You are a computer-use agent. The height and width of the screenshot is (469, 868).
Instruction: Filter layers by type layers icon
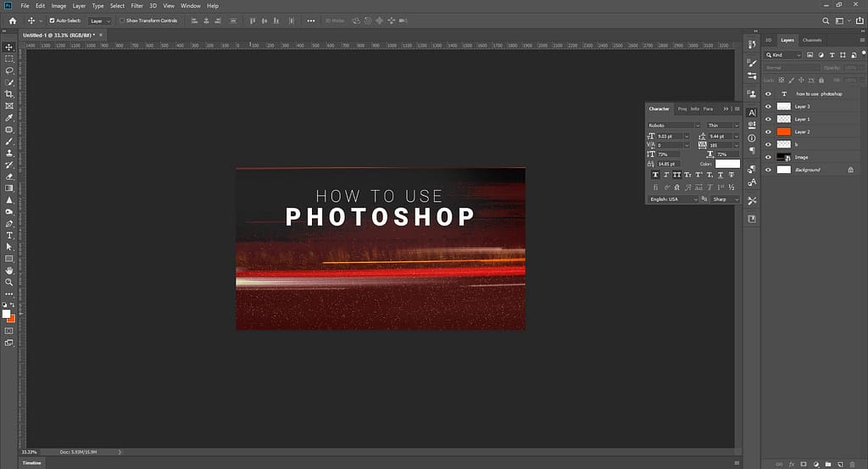832,55
